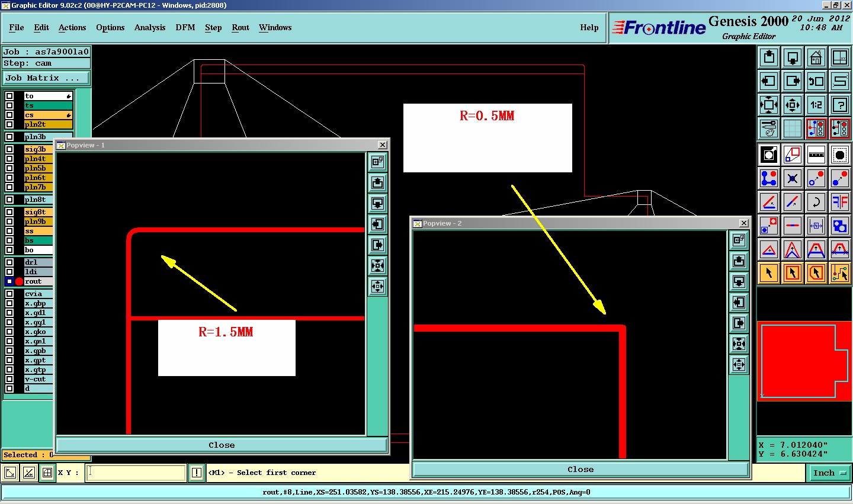Click the dotted-circle feature selection filter icon

[840, 155]
